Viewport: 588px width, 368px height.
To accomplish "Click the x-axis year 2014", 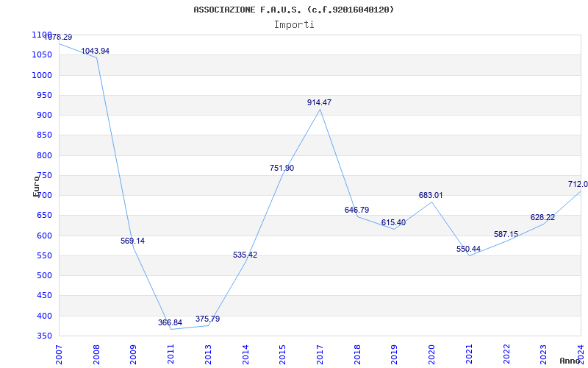I will pos(245,355).
